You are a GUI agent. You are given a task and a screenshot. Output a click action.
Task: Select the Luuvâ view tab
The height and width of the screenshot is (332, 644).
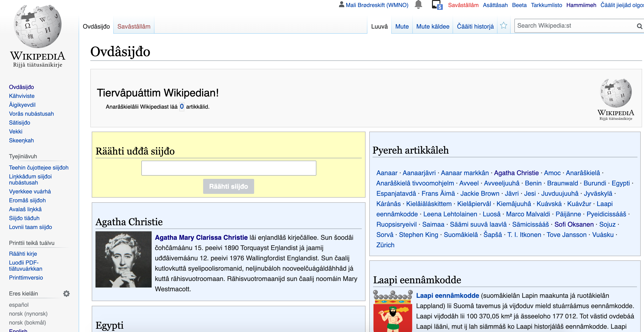pos(379,26)
